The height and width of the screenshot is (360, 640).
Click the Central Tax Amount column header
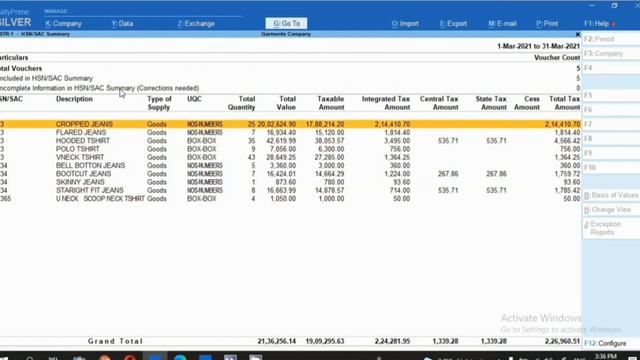(439, 103)
